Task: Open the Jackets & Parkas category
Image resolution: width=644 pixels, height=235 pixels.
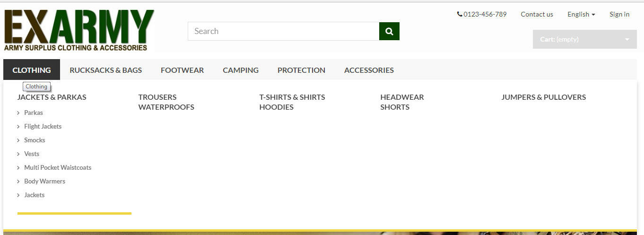Action: (52, 97)
